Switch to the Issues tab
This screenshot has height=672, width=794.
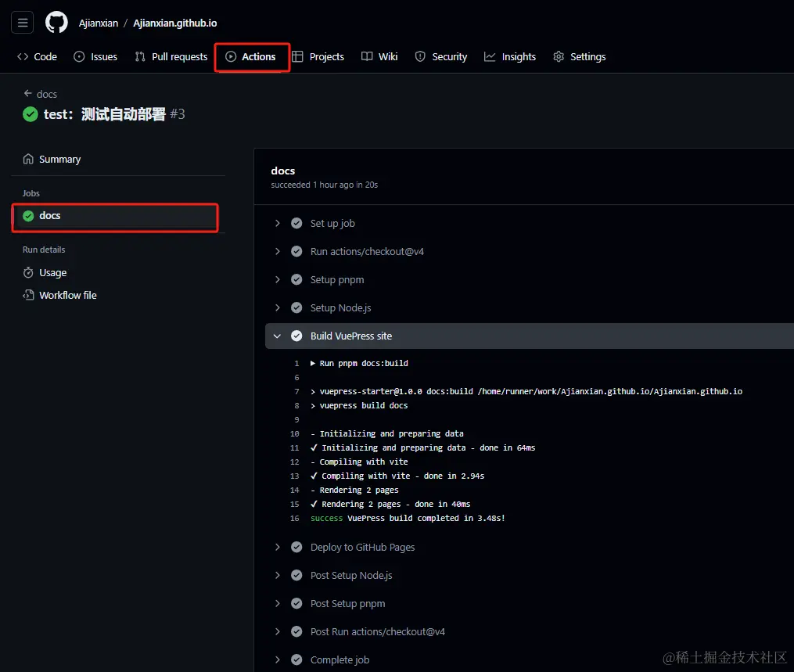pyautogui.click(x=95, y=57)
